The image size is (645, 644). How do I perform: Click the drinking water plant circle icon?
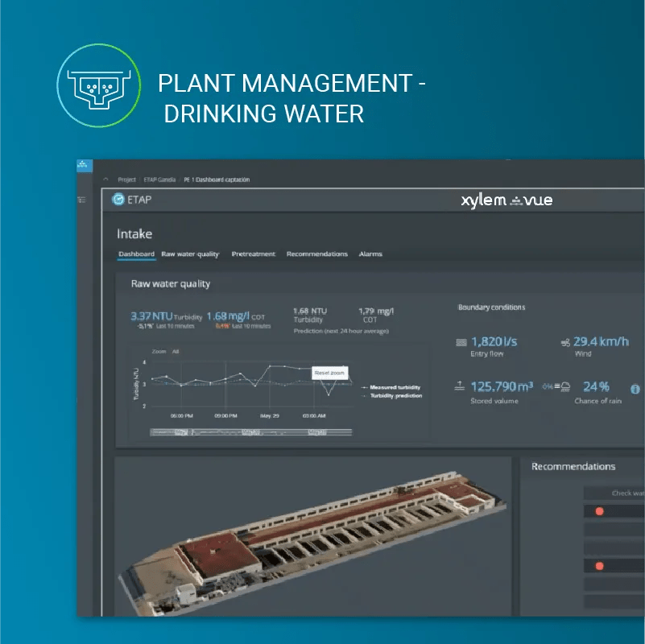coord(99,85)
